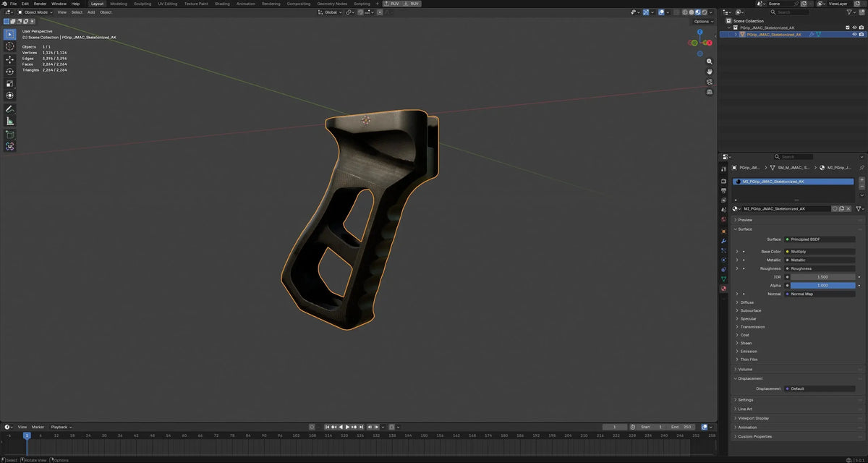Switch perspective/orthographic grid icon
Screen dimensions: 868x463
pos(710,92)
